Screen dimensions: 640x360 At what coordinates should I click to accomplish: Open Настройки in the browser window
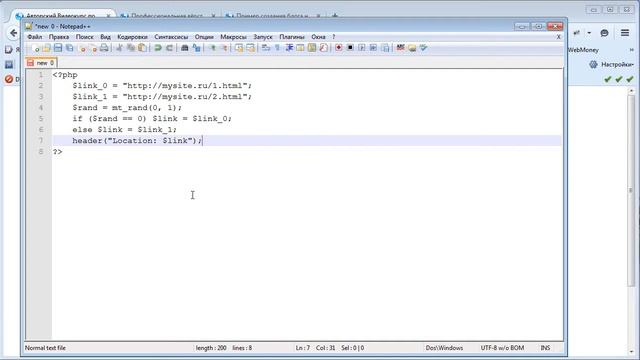click(611, 64)
